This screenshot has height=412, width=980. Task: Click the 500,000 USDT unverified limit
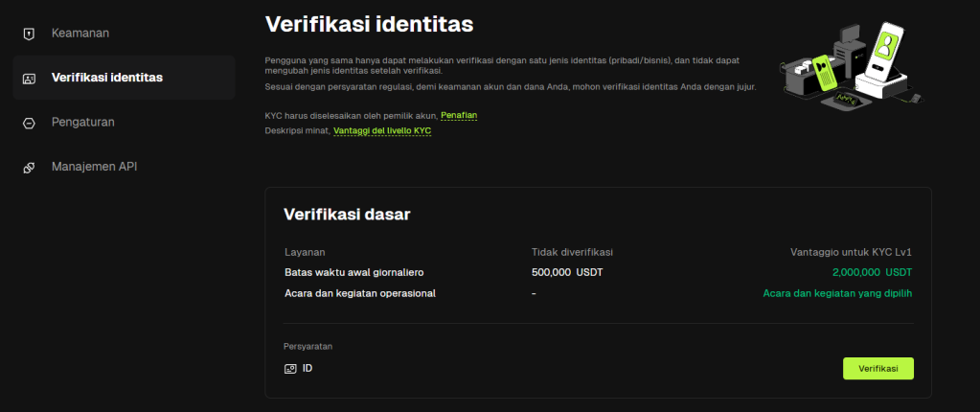567,272
